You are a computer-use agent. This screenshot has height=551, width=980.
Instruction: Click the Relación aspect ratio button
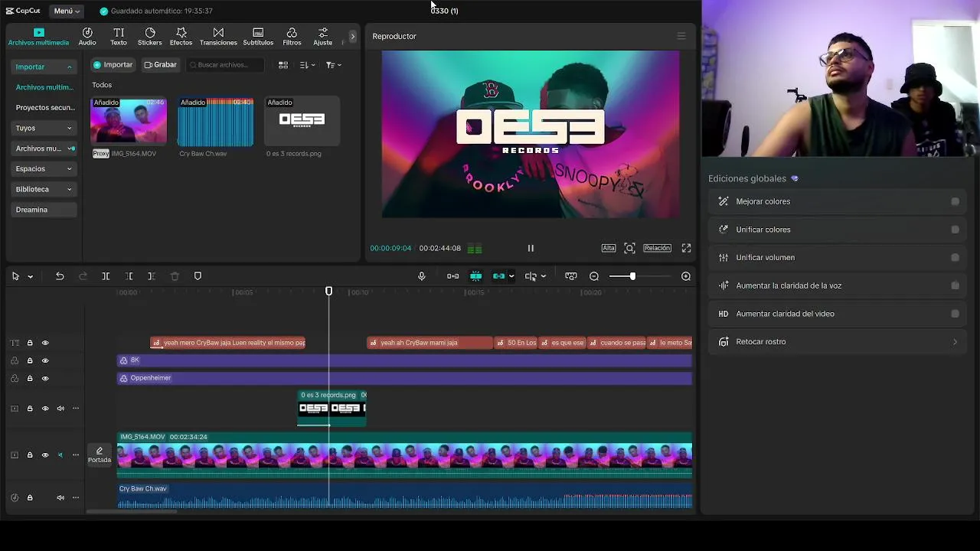pyautogui.click(x=657, y=248)
